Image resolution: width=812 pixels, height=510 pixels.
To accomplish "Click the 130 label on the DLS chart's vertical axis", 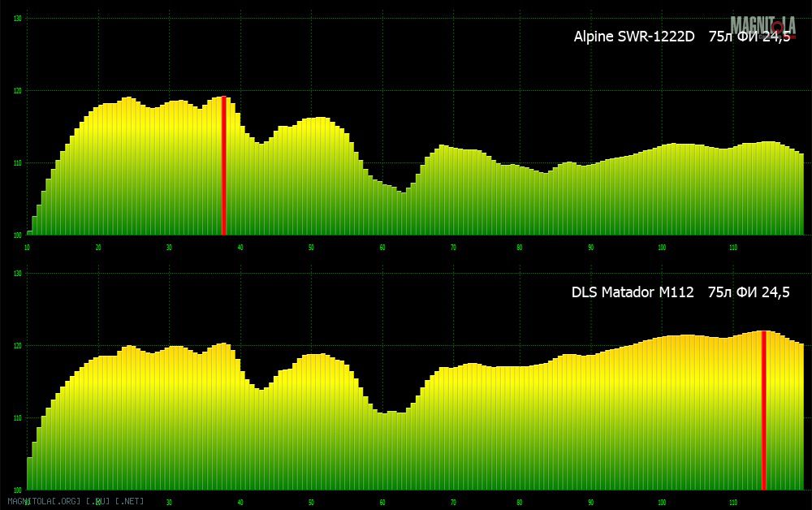I will click(19, 273).
